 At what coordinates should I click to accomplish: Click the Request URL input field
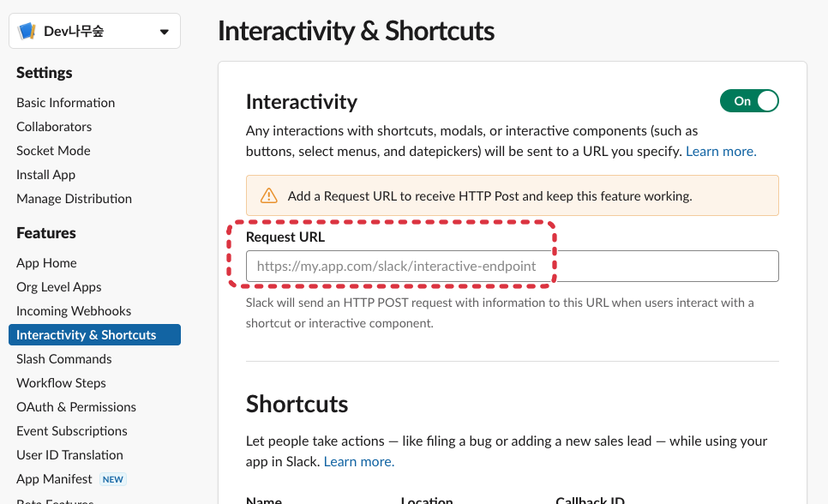513,267
